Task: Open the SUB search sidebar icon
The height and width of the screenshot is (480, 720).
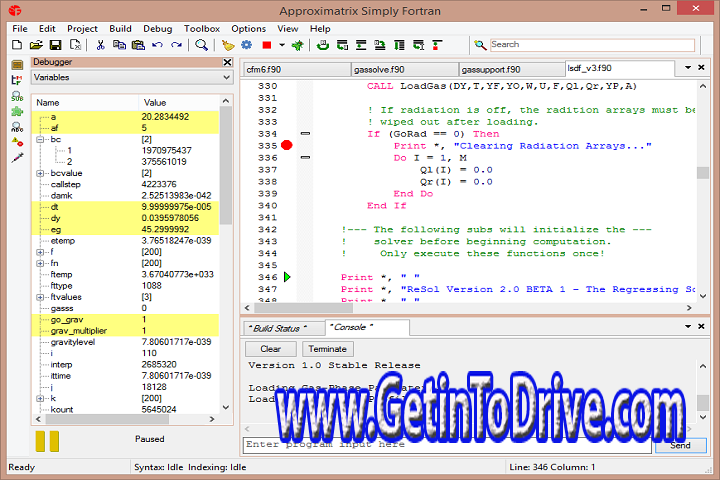Action: coord(17,96)
